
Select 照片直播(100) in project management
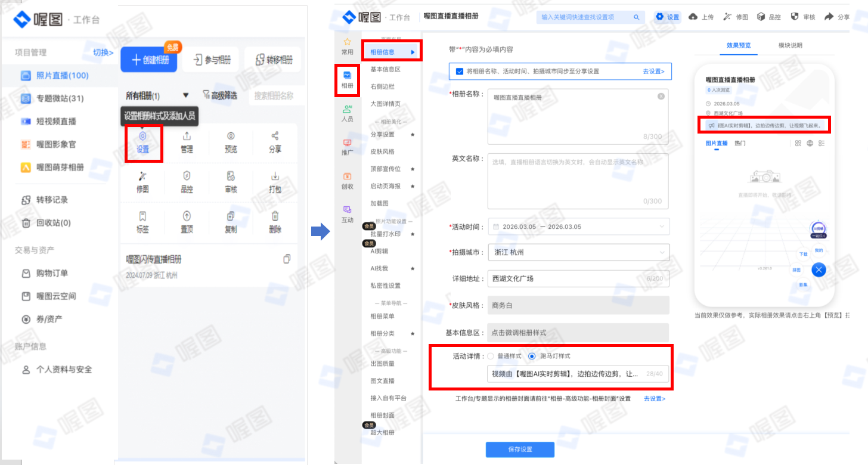pyautogui.click(x=62, y=75)
